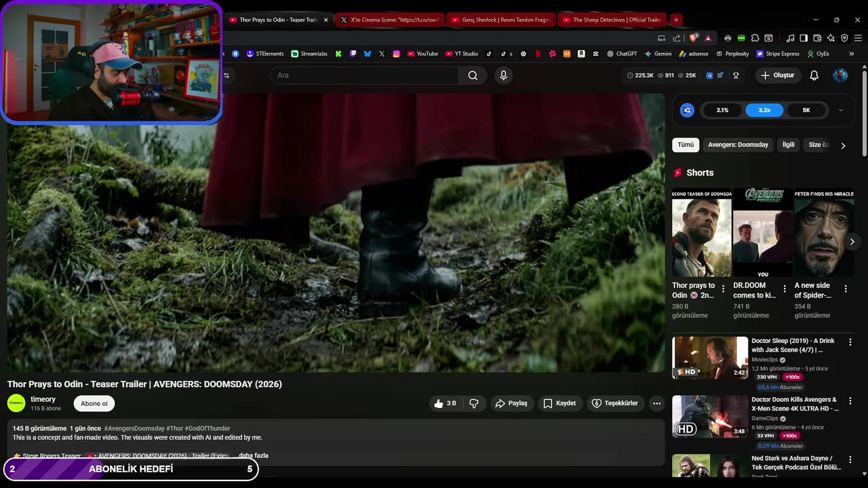
Task: Show next Shorts with right arrow
Action: coord(852,241)
